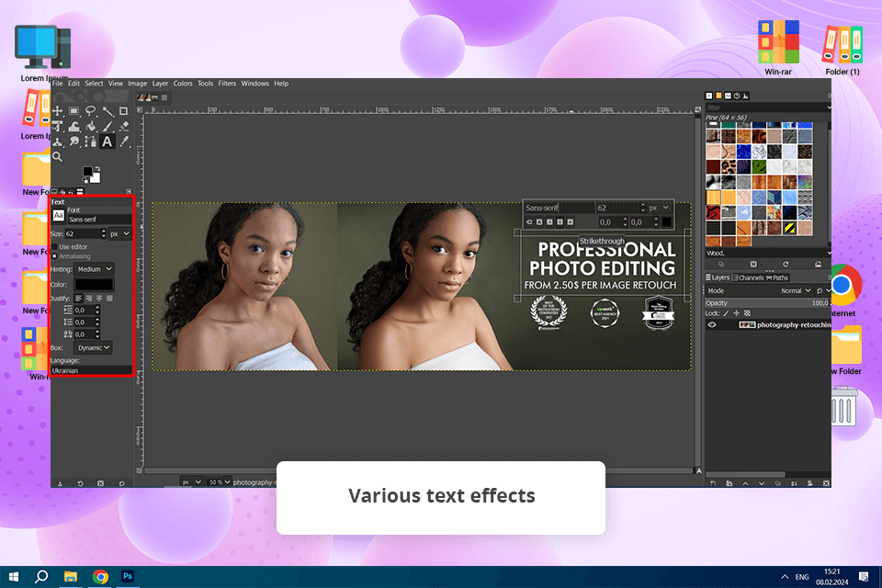This screenshot has width=882, height=588.
Task: Switch to the Layers tab
Action: [x=718, y=277]
